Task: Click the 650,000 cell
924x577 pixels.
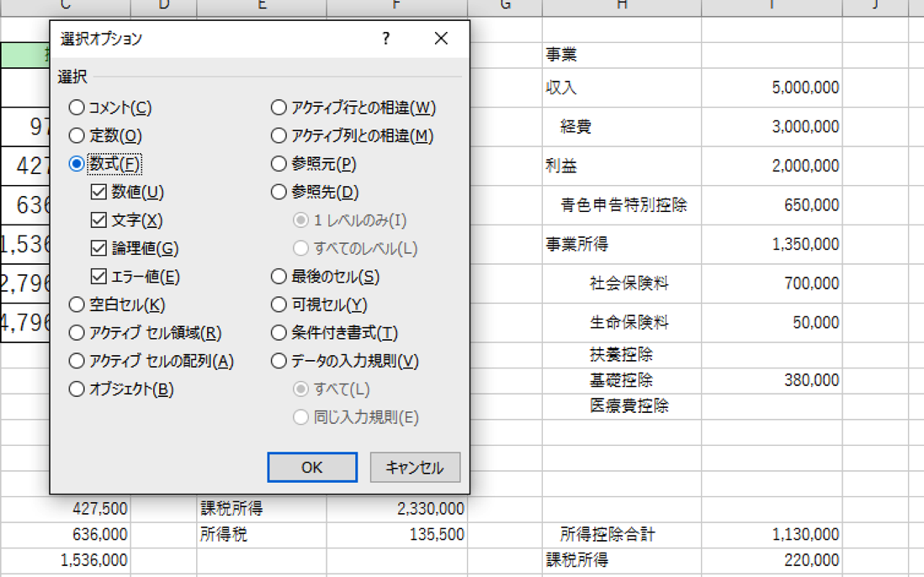Action: pos(772,205)
